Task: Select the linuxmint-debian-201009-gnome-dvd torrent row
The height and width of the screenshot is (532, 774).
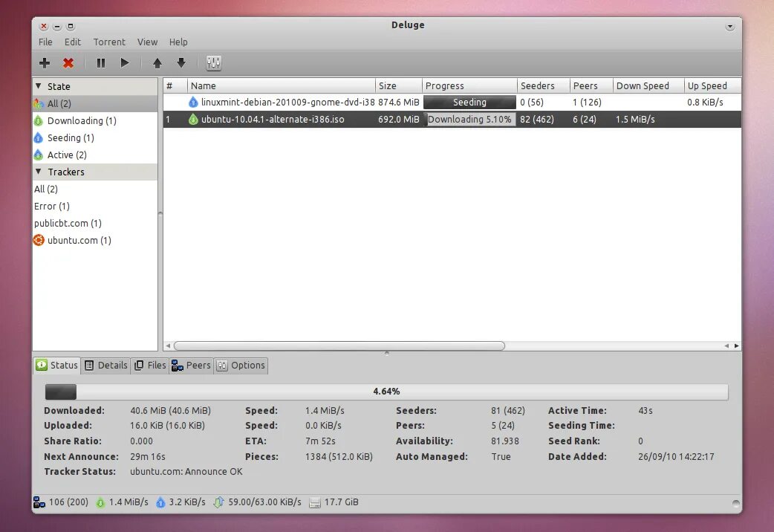Action: (452, 103)
